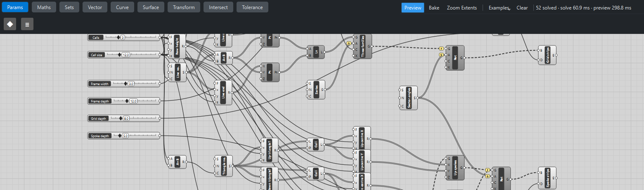Select the Line end node
The image size is (644, 190).
(x=223, y=93)
